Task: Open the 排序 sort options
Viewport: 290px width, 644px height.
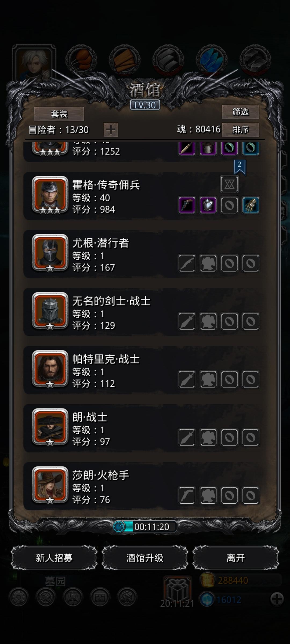Action: [240, 130]
